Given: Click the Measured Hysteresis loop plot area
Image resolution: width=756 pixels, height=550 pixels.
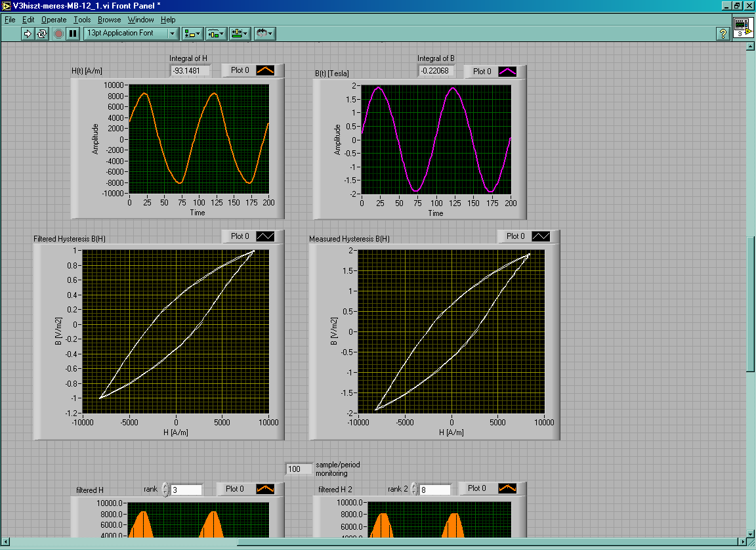Looking at the screenshot, I should click(x=451, y=331).
